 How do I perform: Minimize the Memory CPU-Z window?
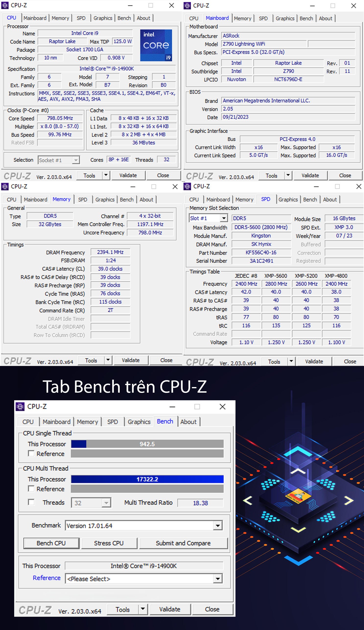133,186
